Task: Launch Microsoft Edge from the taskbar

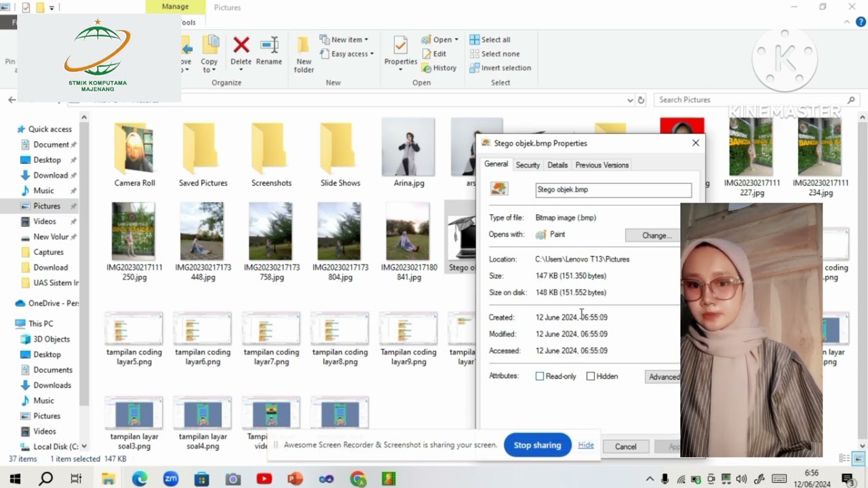Action: [x=139, y=479]
